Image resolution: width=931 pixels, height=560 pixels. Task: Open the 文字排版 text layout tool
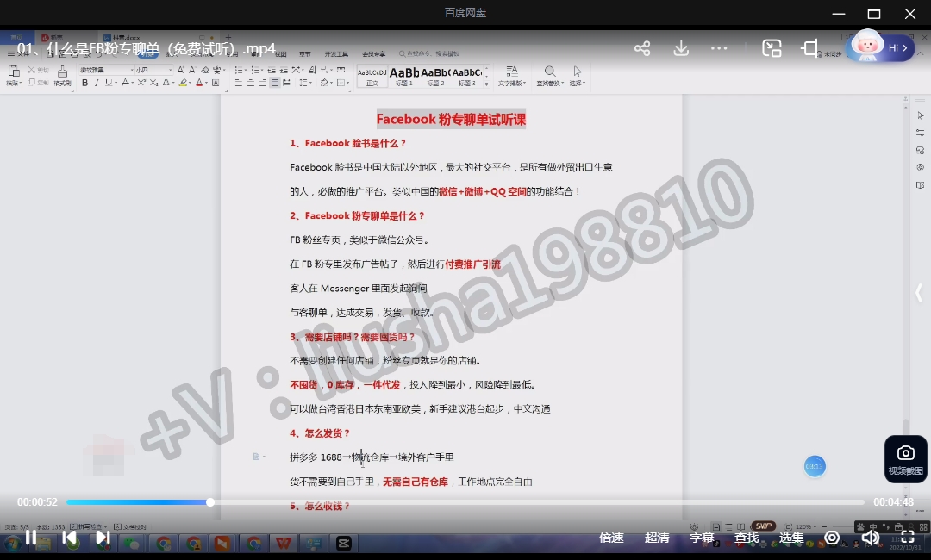512,76
